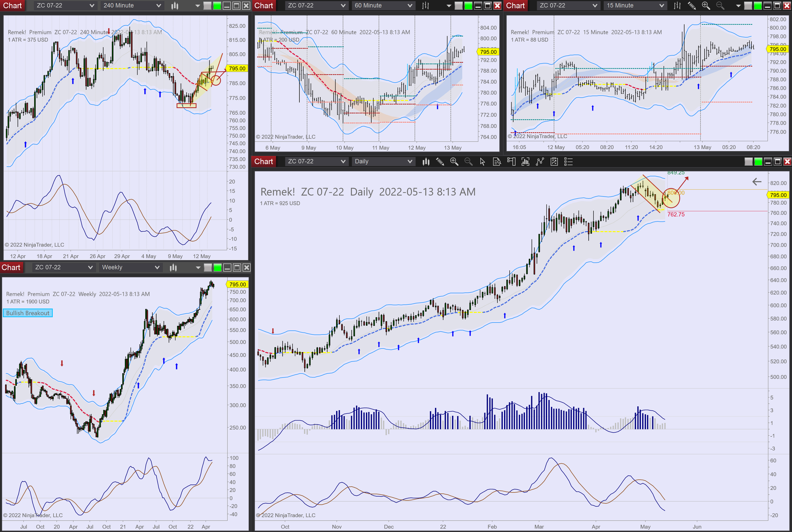Open Weekly interval dropdown
This screenshot has height=532, width=792.
tap(130, 267)
